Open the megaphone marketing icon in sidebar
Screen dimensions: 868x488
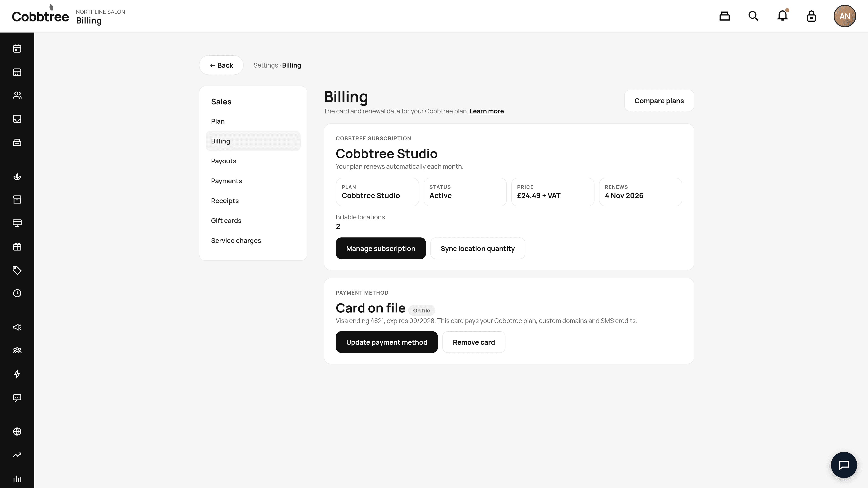coord(17,327)
